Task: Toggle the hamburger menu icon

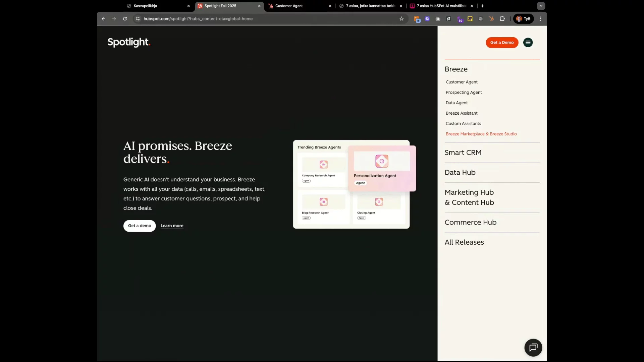Action: point(528,43)
